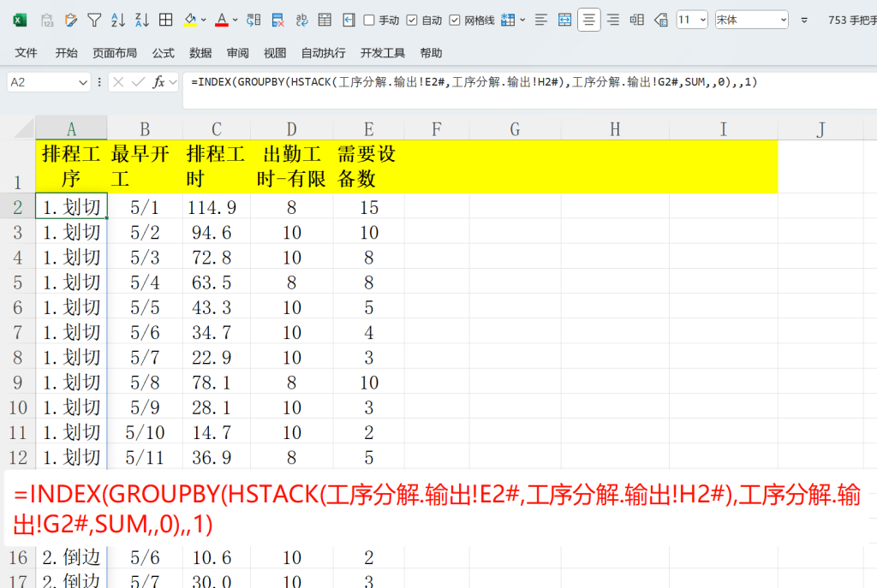Toggle the Filter funnel icon

[x=94, y=21]
